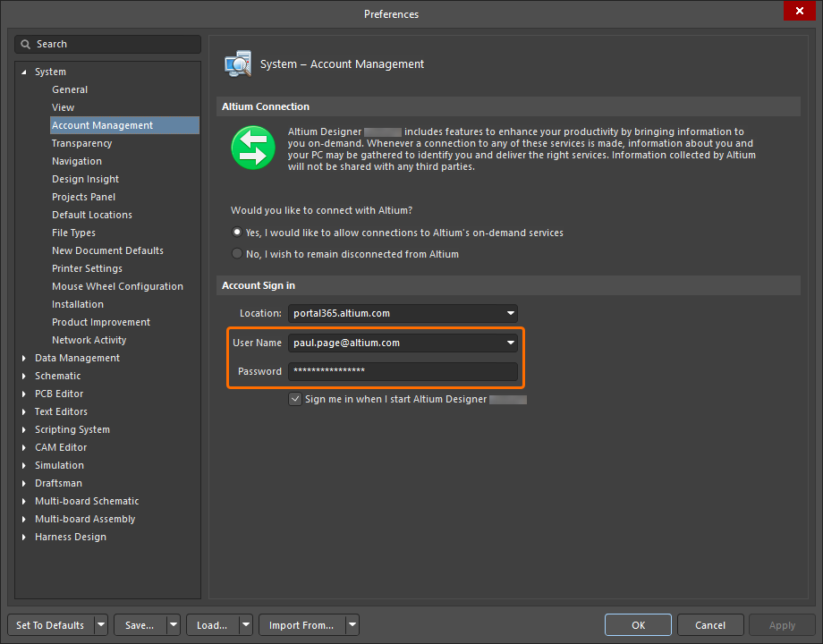
Task: Select Account Management in tree
Action: click(124, 125)
